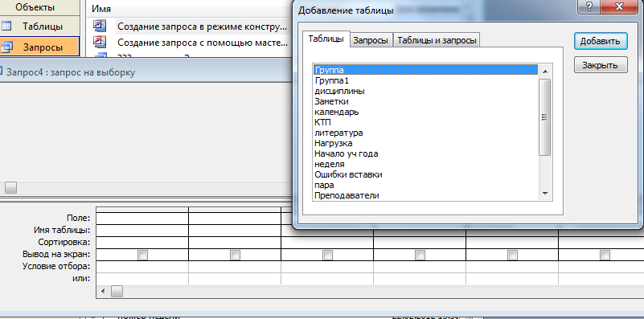
Task: Switch to the Запросы tab
Action: [371, 41]
